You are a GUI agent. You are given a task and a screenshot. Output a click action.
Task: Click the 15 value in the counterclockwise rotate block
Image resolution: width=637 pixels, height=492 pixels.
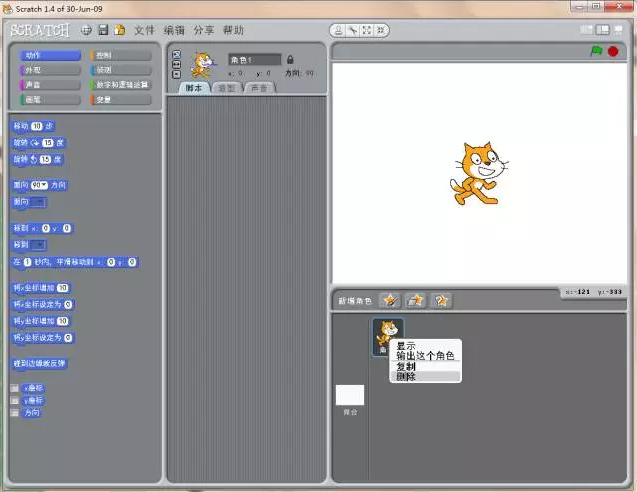46,159
